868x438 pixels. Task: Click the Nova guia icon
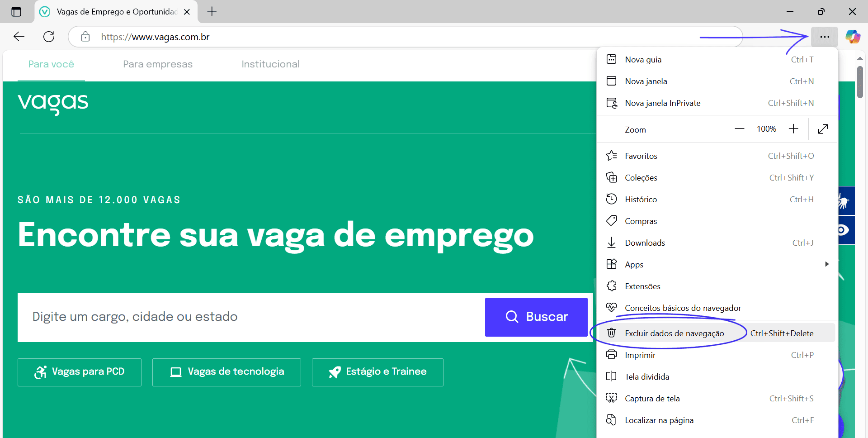tap(611, 59)
